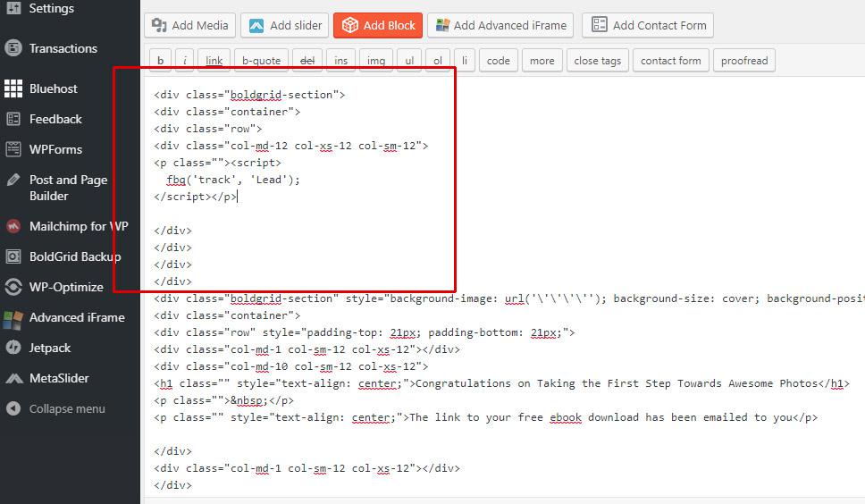Image resolution: width=865 pixels, height=504 pixels.
Task: Open WPForms via its sidebar icon
Action: click(13, 149)
